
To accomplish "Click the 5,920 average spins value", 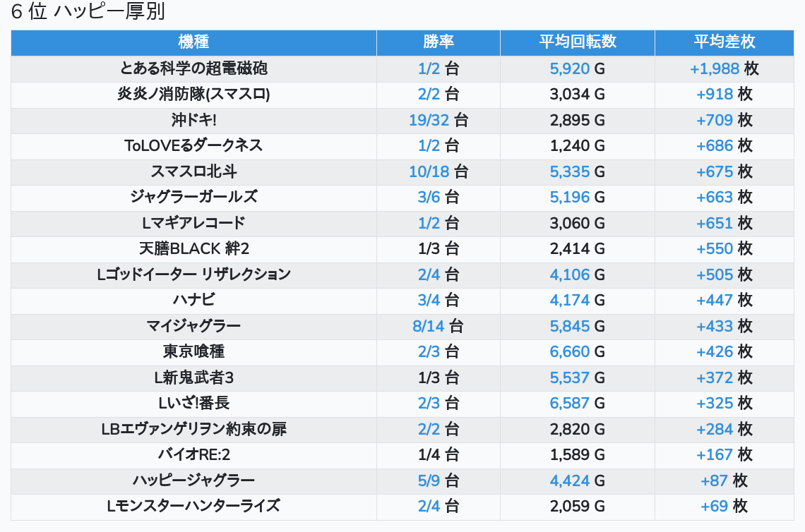I will click(x=569, y=68).
